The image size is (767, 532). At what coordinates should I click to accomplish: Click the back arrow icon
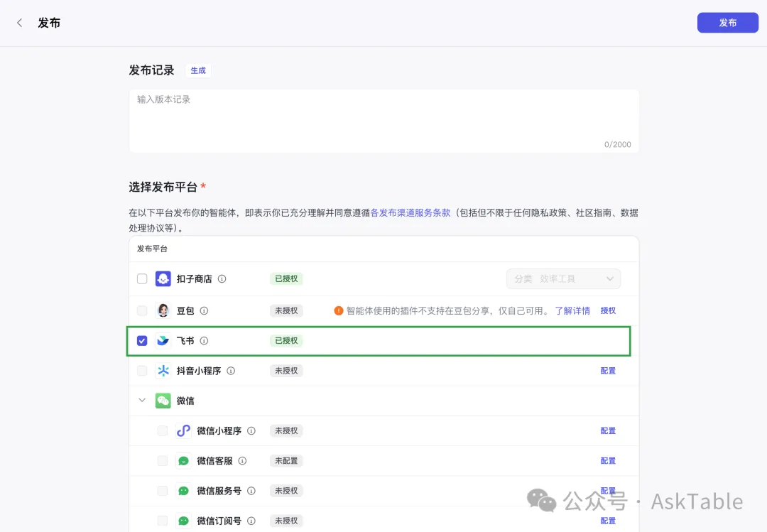click(19, 23)
